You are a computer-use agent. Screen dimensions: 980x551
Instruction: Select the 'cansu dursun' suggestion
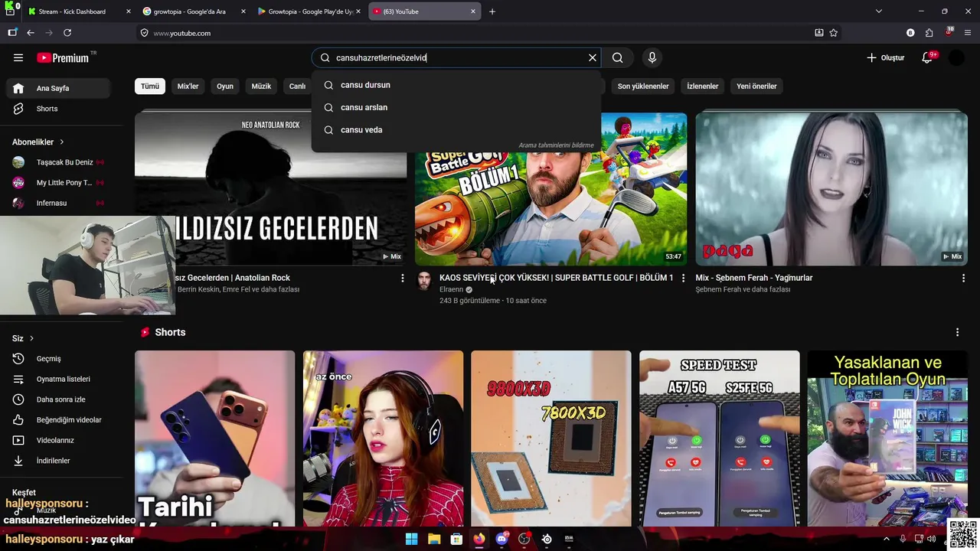click(456, 85)
